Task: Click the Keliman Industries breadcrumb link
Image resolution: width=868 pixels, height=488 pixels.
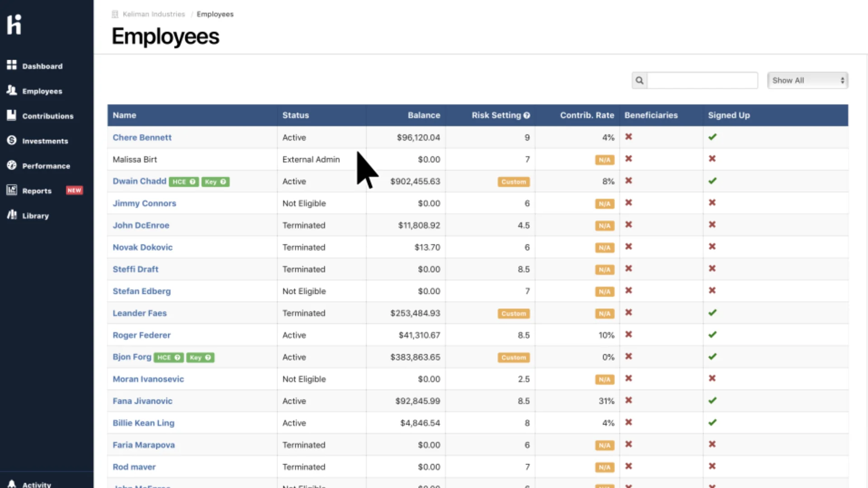Action: [154, 14]
